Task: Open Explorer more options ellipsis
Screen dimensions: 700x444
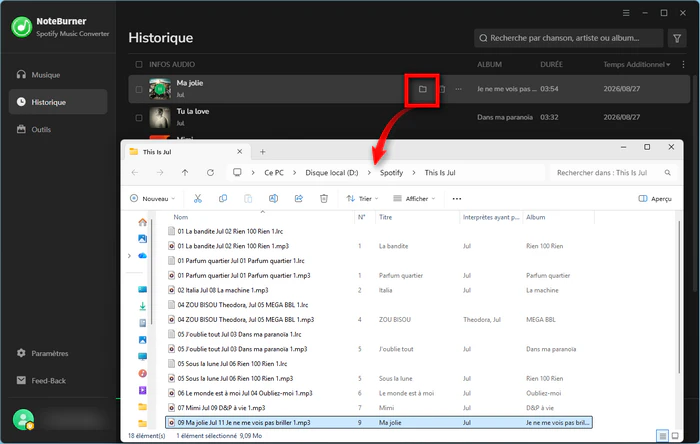Action: point(457,199)
